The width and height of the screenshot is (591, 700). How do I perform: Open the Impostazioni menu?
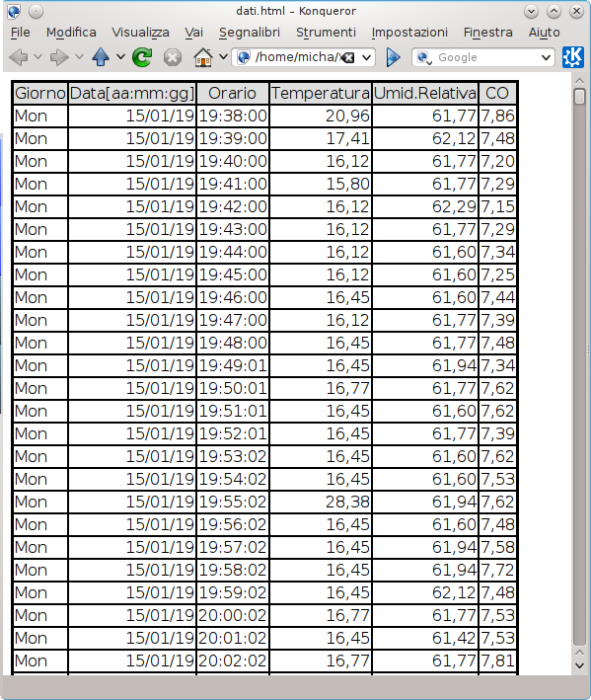click(x=409, y=33)
